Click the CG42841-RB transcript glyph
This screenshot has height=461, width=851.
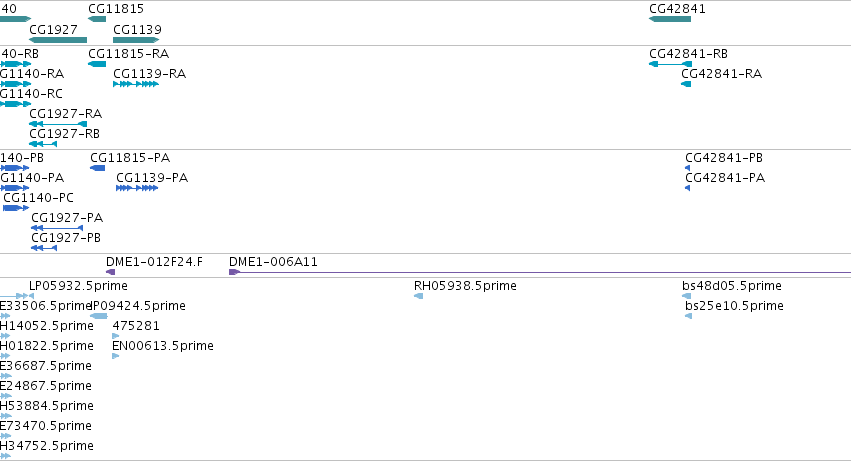[x=670, y=64]
